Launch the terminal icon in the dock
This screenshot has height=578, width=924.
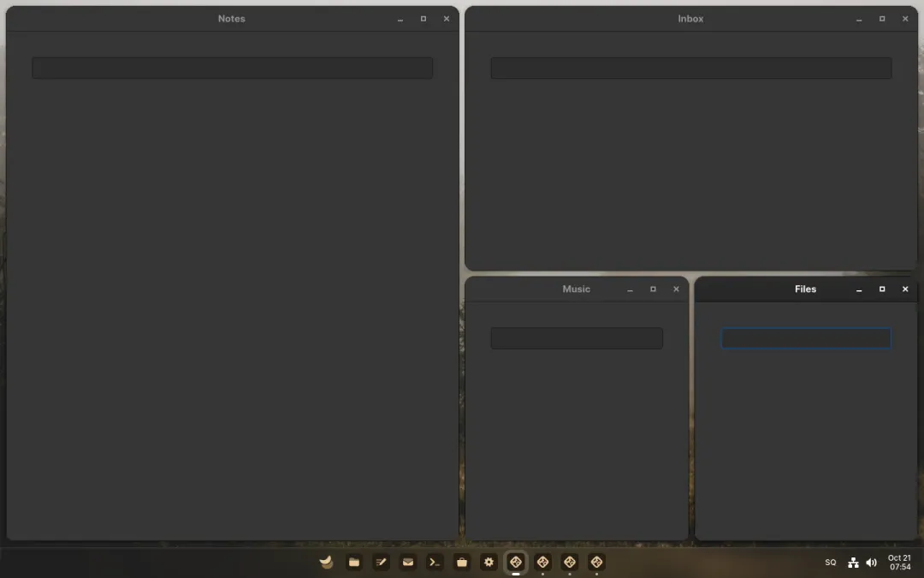(x=435, y=562)
